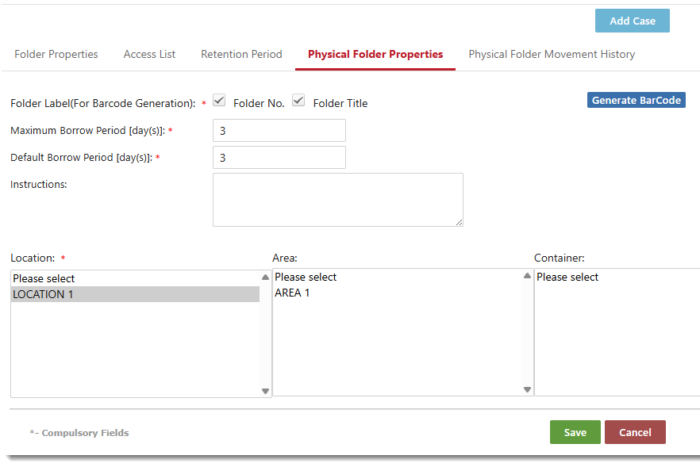Image resolution: width=700 pixels, height=467 pixels.
Task: Toggle the Folder No. checkbox
Action: pos(219,100)
